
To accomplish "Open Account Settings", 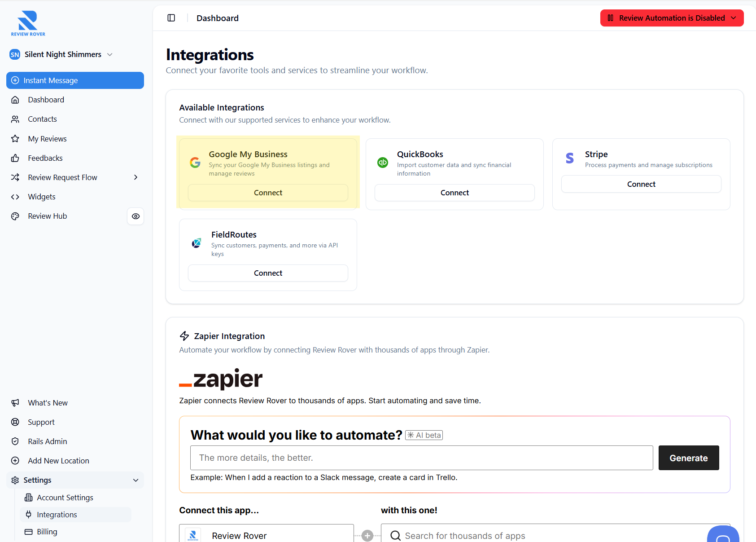I will (x=65, y=498).
